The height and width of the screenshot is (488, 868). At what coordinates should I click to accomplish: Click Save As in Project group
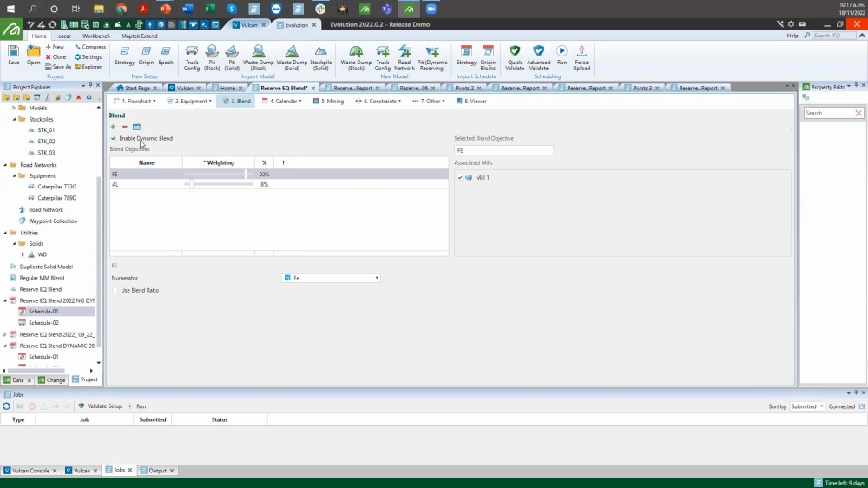[58, 67]
